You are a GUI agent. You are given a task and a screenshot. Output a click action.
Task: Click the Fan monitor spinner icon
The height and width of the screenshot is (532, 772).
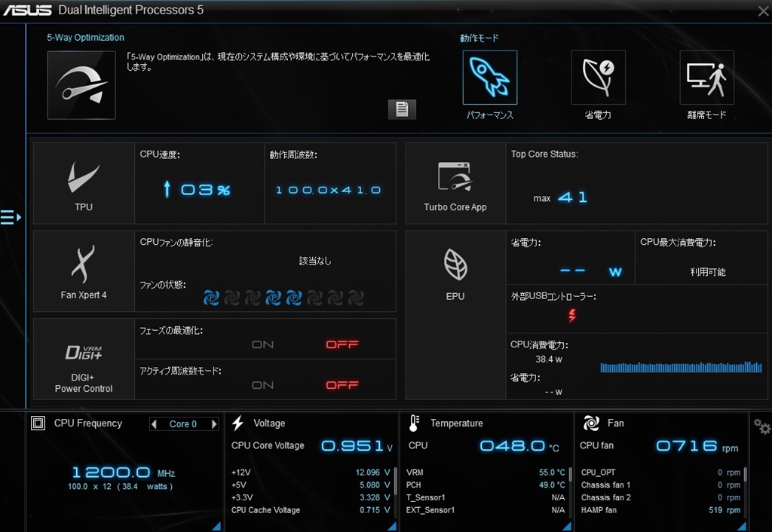591,423
